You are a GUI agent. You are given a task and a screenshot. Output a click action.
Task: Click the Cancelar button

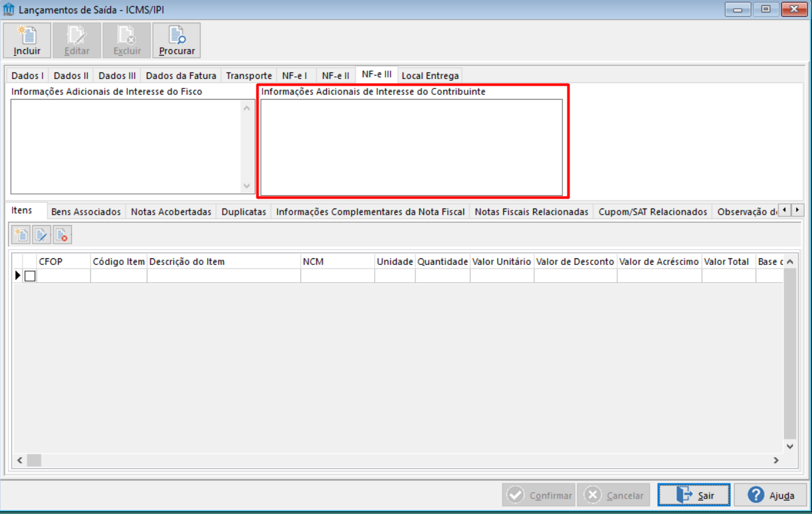(x=613, y=495)
